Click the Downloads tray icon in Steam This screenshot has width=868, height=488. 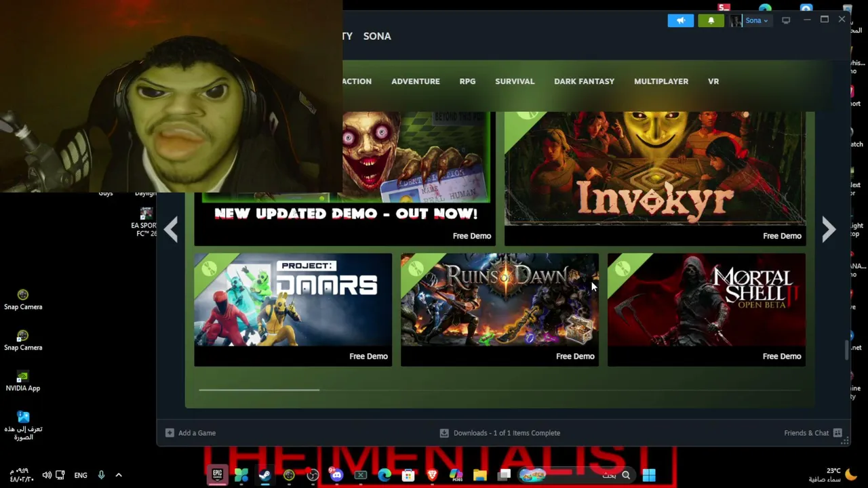pyautogui.click(x=444, y=432)
